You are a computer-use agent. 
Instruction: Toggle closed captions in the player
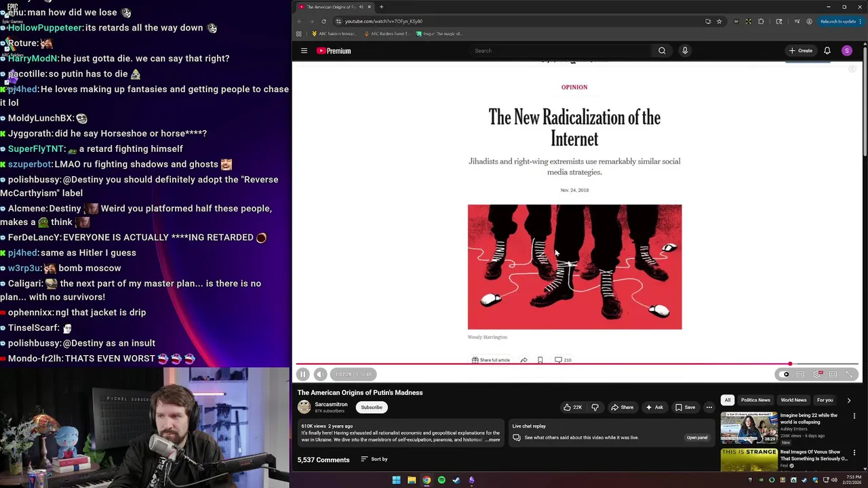click(800, 374)
